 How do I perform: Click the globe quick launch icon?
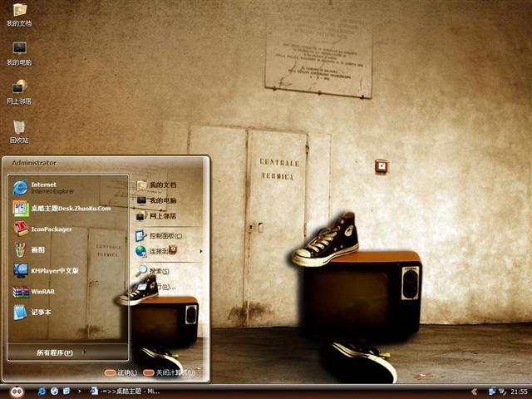point(54,392)
